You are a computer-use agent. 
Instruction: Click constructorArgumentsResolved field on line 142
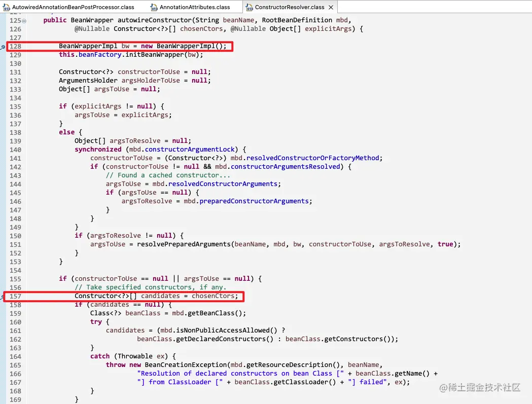point(286,167)
